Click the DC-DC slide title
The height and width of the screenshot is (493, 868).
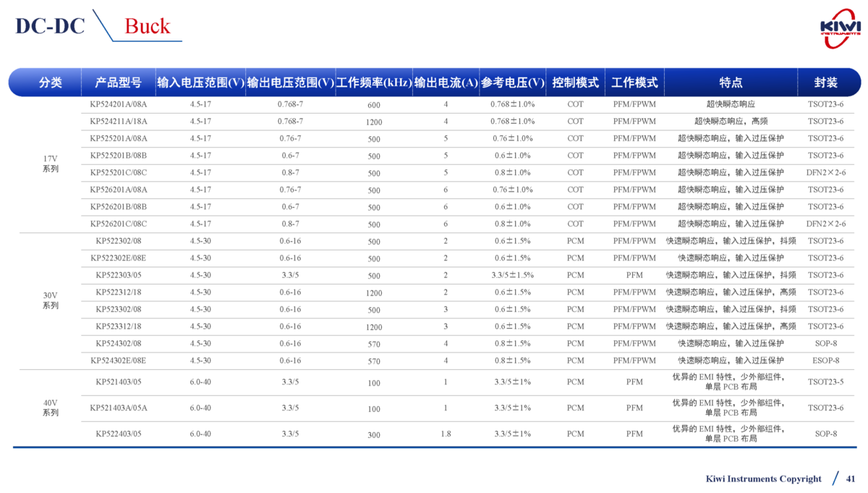click(50, 26)
